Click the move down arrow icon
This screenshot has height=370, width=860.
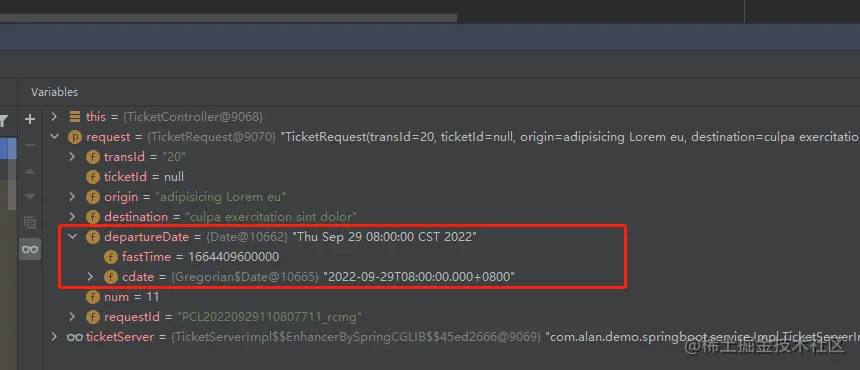pyautogui.click(x=30, y=197)
